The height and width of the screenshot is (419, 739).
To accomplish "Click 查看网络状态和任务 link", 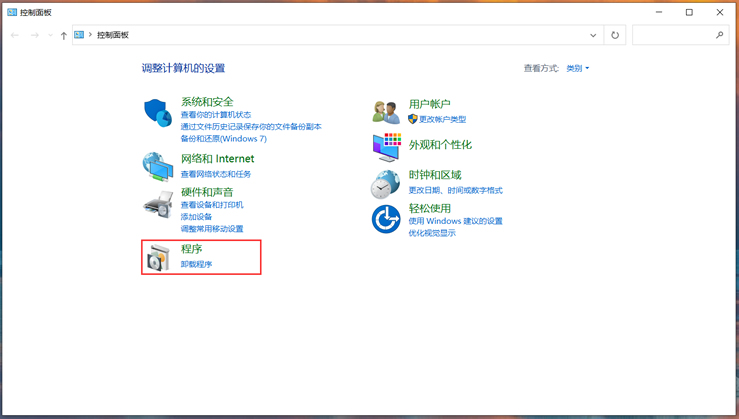I will coord(216,174).
